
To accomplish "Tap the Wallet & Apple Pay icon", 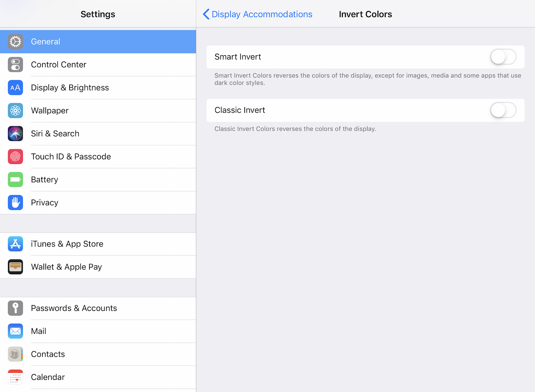I will tap(15, 267).
